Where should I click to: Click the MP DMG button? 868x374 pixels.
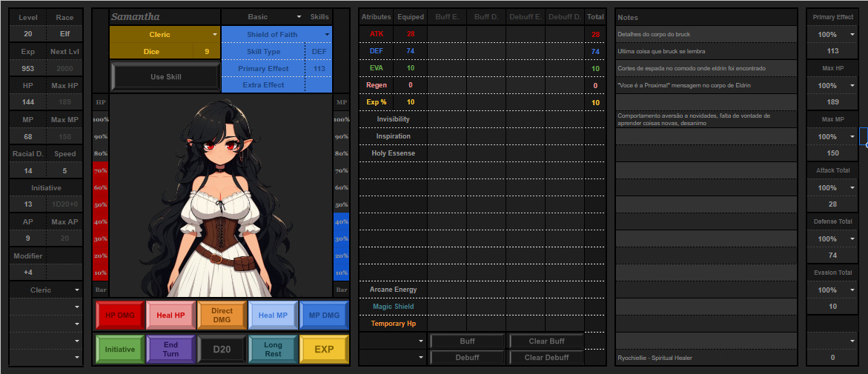coord(324,315)
